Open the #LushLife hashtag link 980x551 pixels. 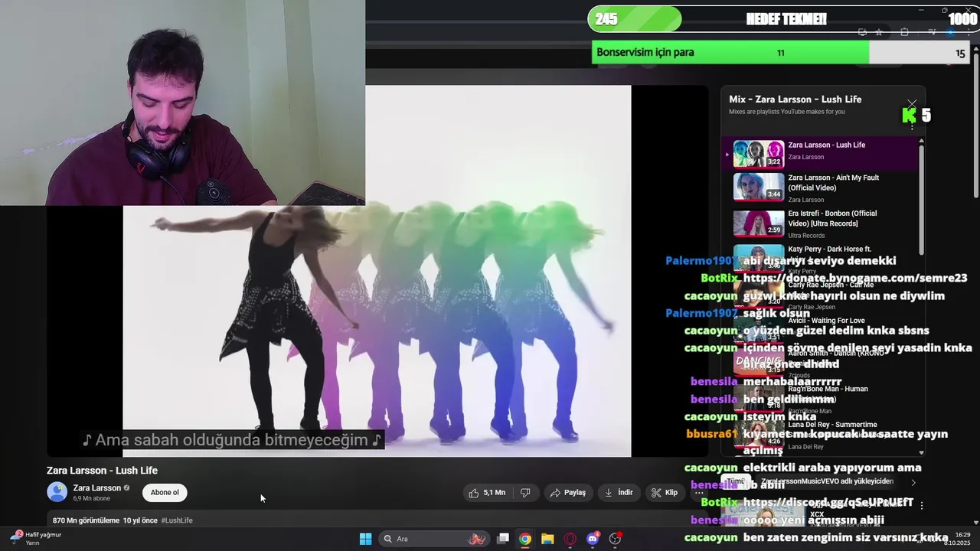pyautogui.click(x=177, y=520)
